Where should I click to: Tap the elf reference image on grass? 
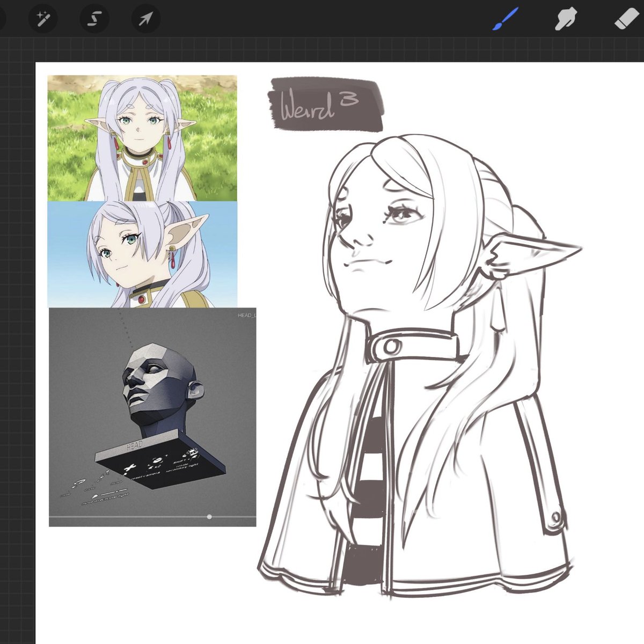(142, 138)
